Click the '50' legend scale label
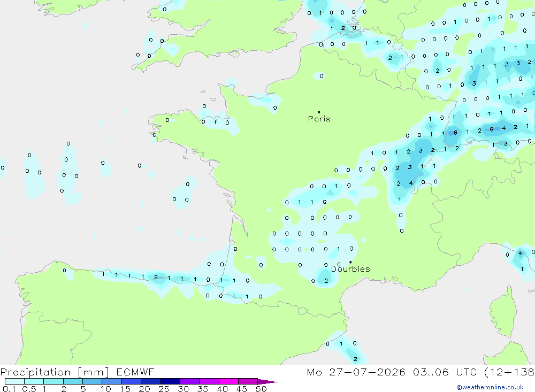 tap(262, 389)
